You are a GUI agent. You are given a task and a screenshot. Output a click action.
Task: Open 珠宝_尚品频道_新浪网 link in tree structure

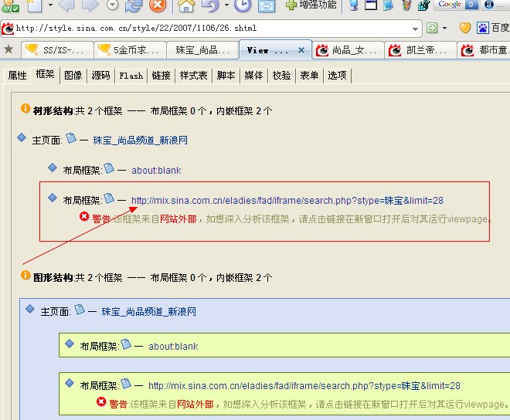point(140,141)
